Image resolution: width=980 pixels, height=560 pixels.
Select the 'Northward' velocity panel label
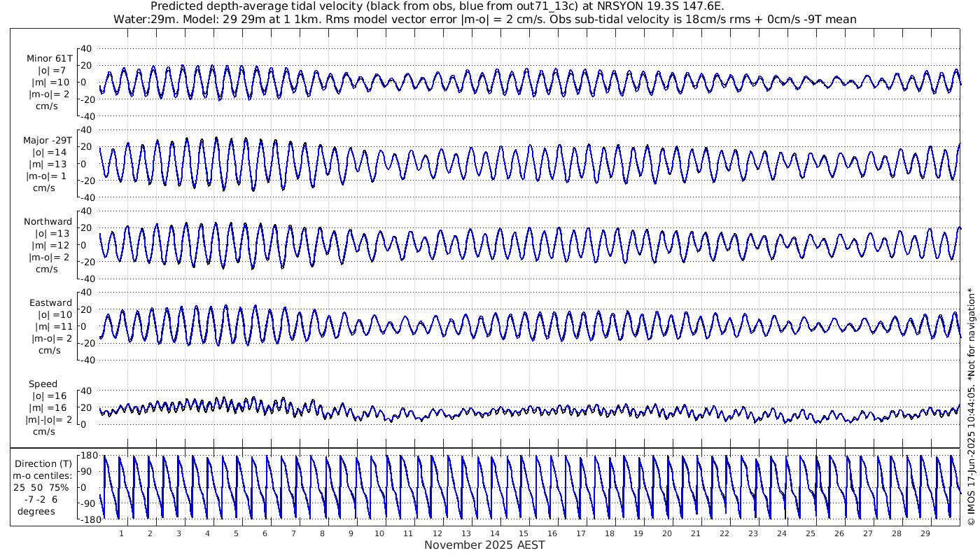(48, 221)
